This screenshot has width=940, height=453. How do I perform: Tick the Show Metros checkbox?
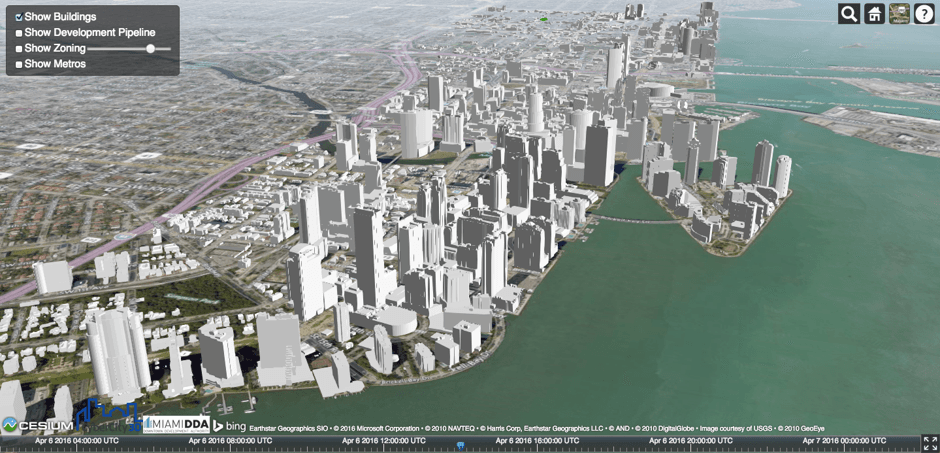coord(19,64)
